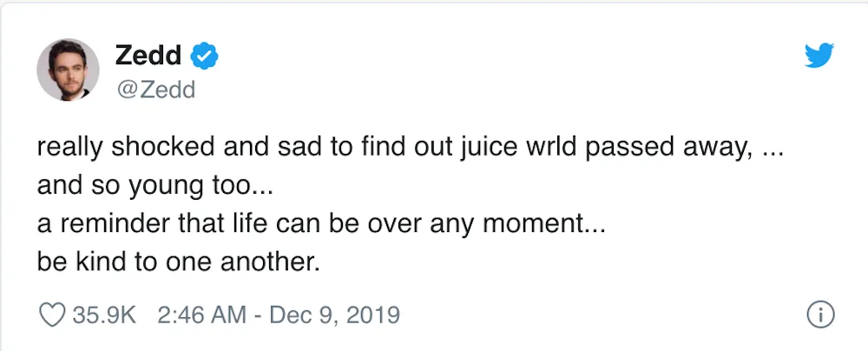Viewport: 868px width, 351px height.
Task: Click the "be kind to one another." line
Action: pos(178,262)
